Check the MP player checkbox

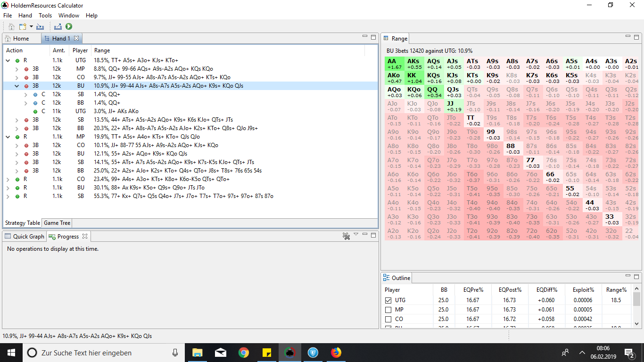click(x=388, y=310)
